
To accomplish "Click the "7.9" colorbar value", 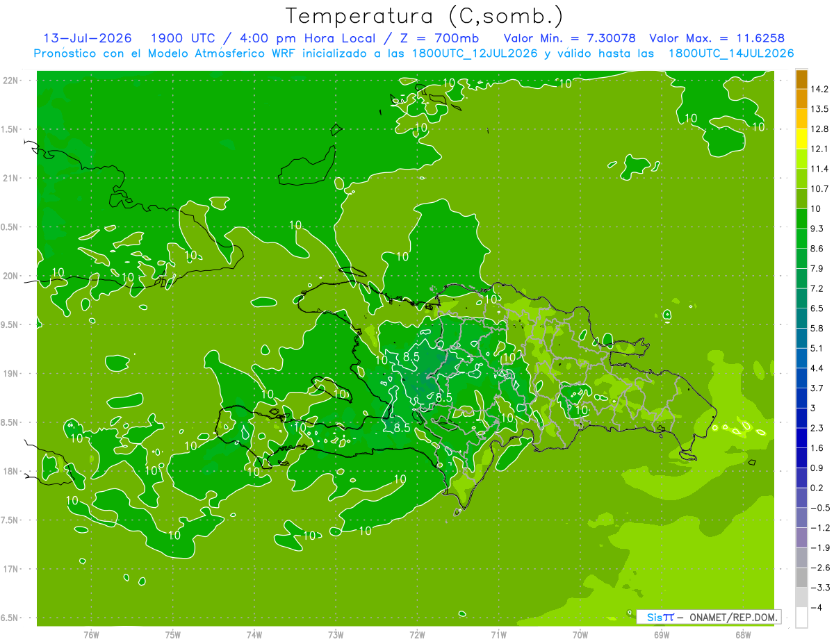I will [x=818, y=268].
